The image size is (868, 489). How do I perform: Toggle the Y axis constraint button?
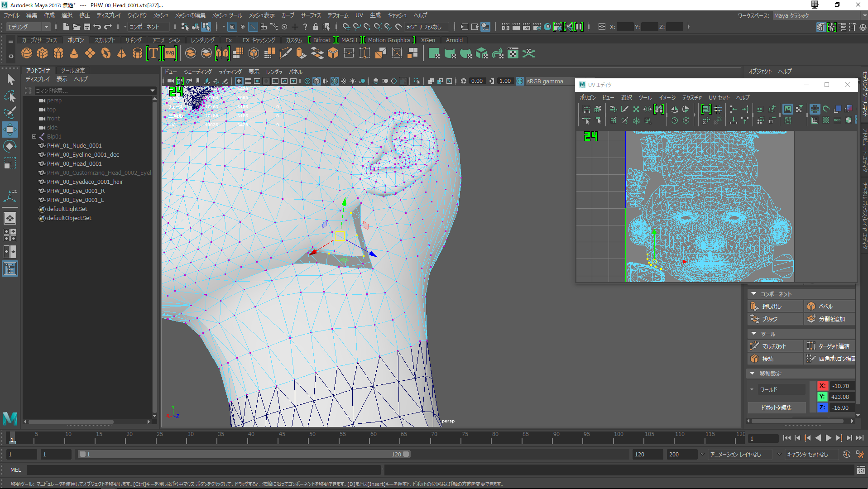pos(822,397)
